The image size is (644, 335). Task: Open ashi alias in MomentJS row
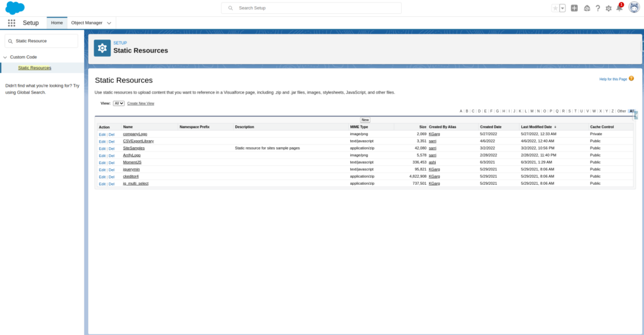click(x=432, y=162)
